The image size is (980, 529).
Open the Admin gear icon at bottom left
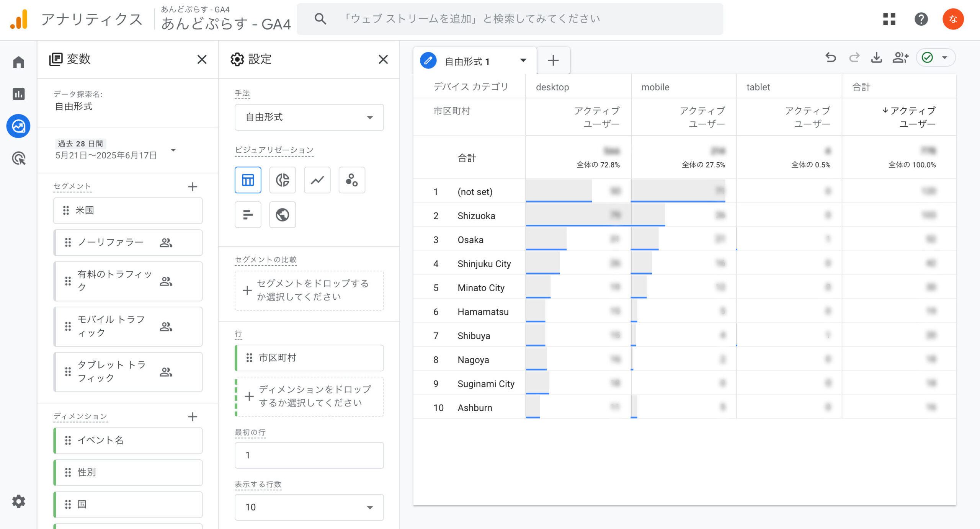coord(18,501)
